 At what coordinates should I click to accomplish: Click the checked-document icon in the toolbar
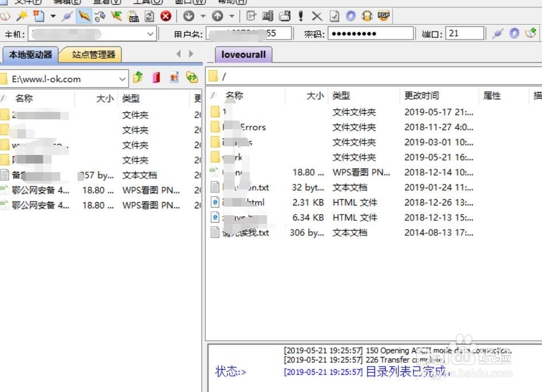click(x=335, y=16)
